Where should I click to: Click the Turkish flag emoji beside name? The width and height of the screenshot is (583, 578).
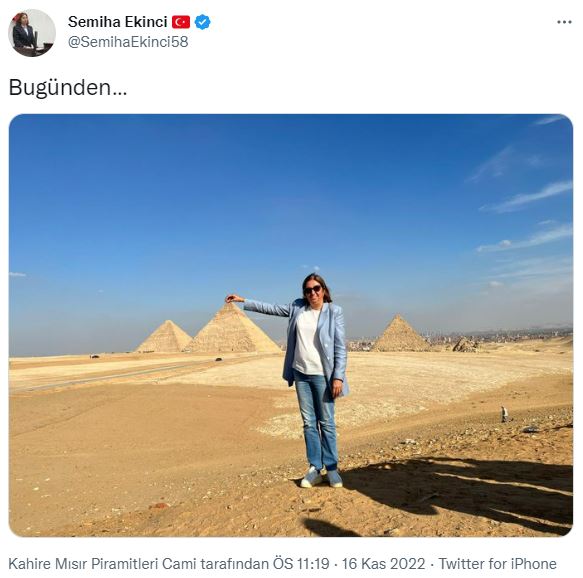click(x=181, y=22)
